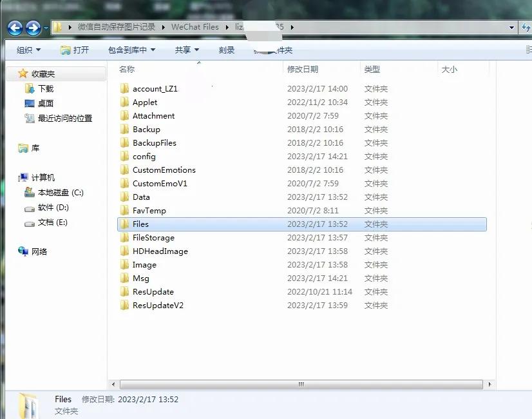Viewport: 532px width, 419px height.
Task: Select 微信自动保存图片记录 in breadcrumb path
Action: click(117, 27)
